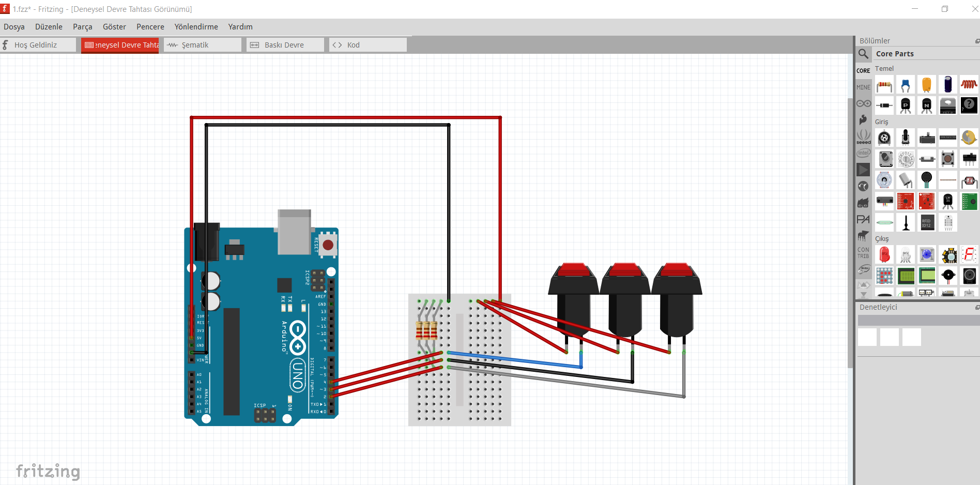Image resolution: width=980 pixels, height=485 pixels.
Task: Open the Yönlendirme menu
Action: click(196, 26)
